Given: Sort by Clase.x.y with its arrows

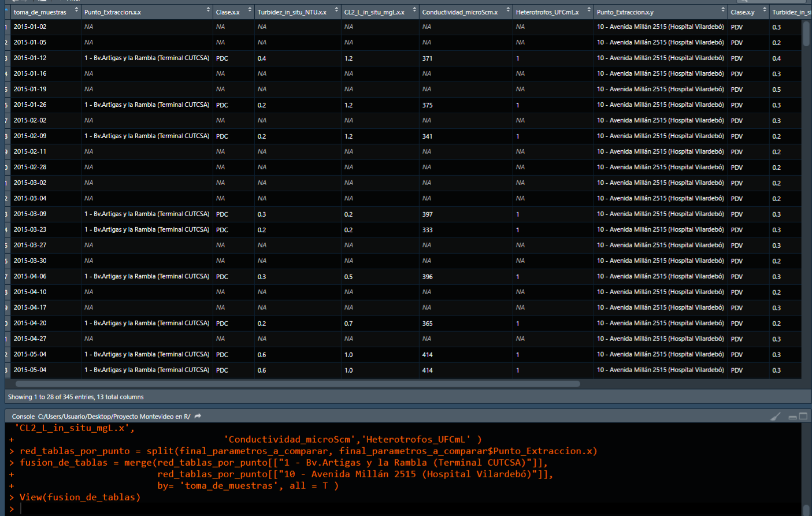Looking at the screenshot, I should 765,10.
